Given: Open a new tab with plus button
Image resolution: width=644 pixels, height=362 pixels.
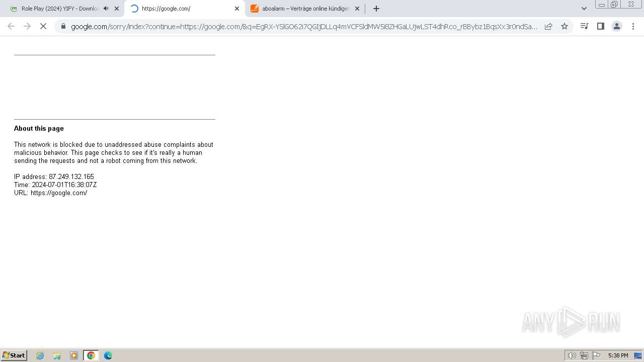Looking at the screenshot, I should pos(376,9).
